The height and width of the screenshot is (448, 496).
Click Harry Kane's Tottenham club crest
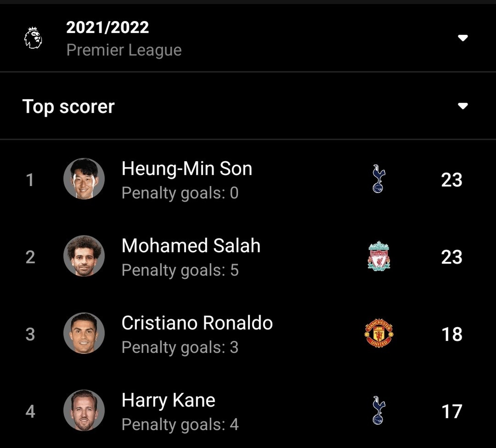pos(379,410)
